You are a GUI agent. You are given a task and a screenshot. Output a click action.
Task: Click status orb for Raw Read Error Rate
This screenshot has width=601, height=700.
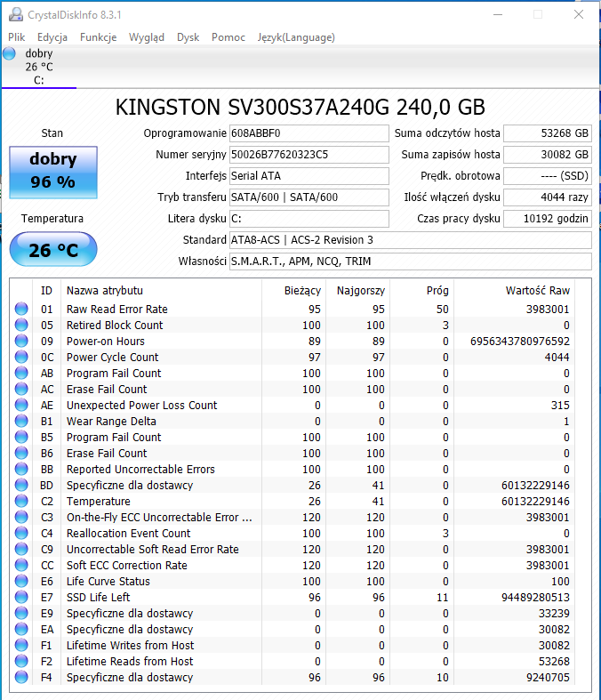[x=21, y=309]
